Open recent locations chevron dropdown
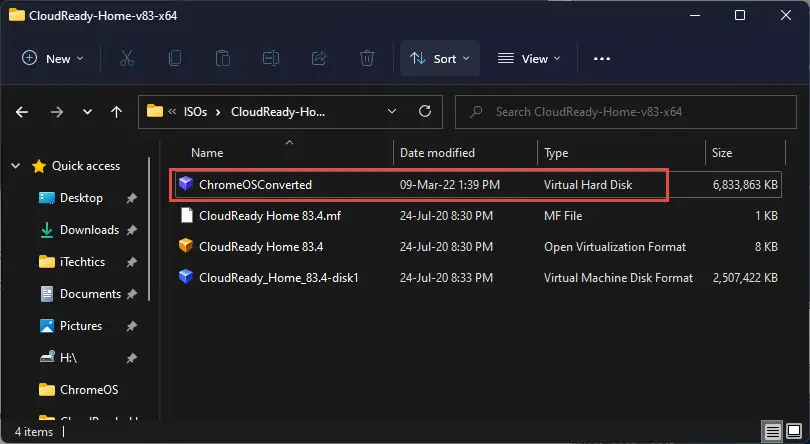Viewport: 810px width, 444px height. [x=87, y=112]
